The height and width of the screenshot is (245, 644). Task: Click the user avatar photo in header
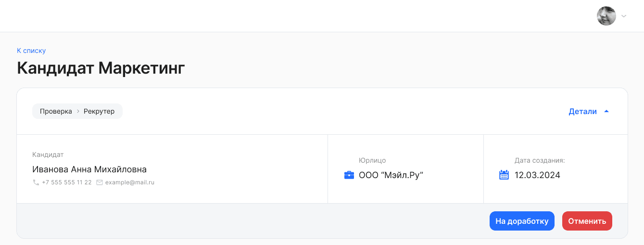606,16
